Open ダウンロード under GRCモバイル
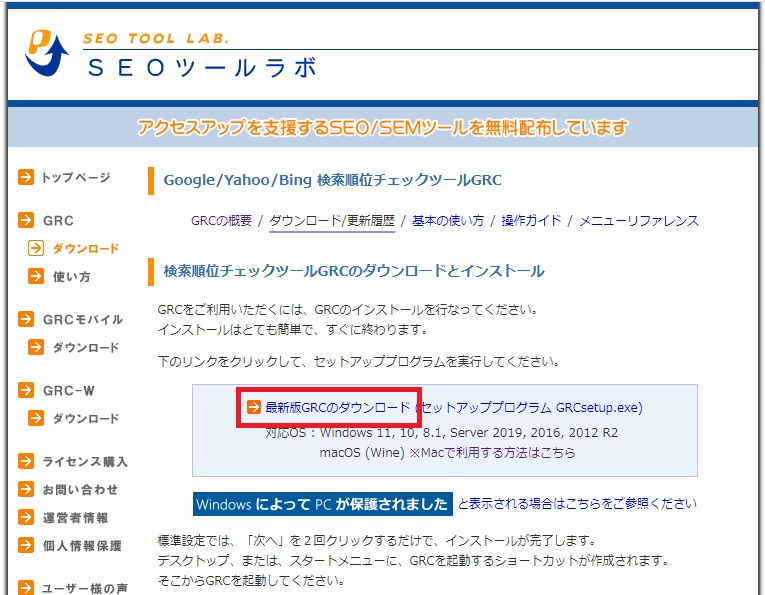 tap(86, 348)
